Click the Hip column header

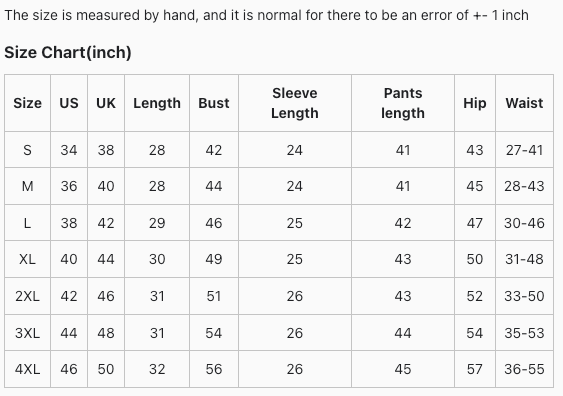click(475, 103)
